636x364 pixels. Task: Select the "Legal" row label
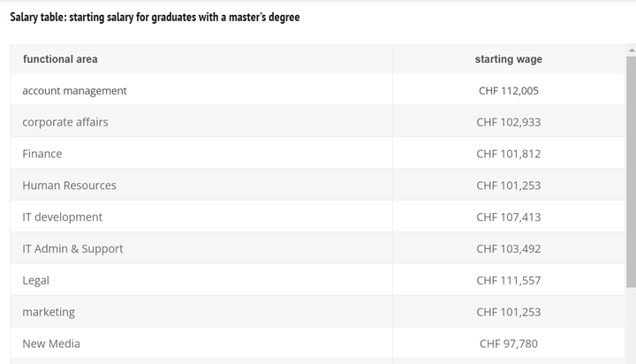(35, 280)
